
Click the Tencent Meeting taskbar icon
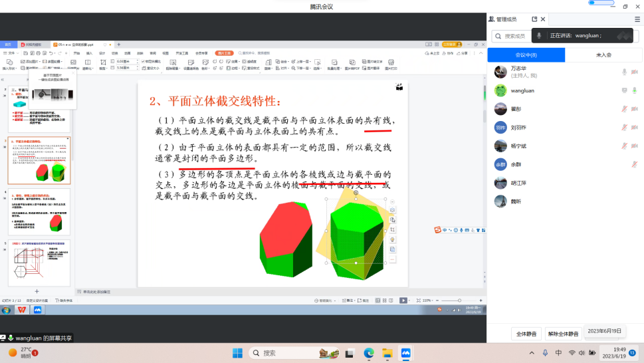pyautogui.click(x=405, y=353)
